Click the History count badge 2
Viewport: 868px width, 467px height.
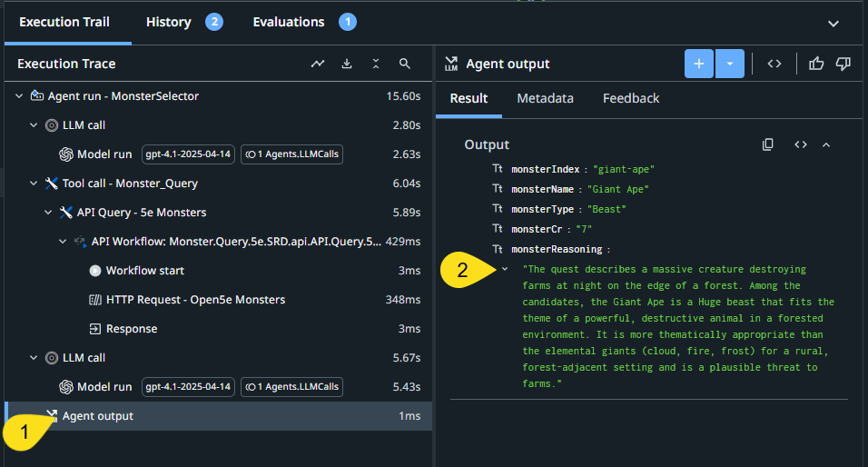(x=214, y=22)
